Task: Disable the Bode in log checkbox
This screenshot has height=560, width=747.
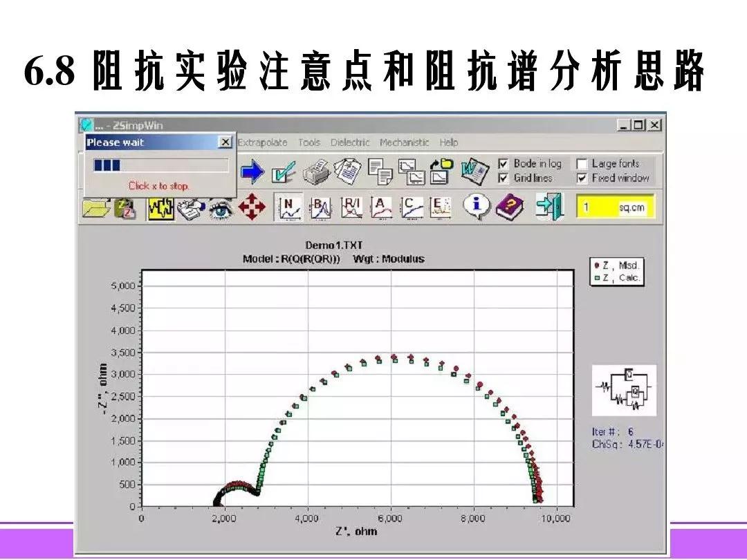Action: coord(504,164)
